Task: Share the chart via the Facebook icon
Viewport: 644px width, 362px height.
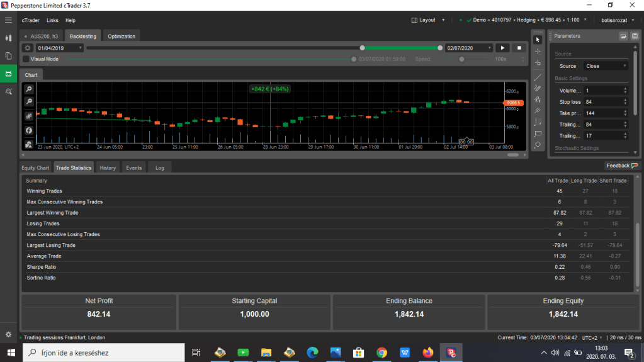Action: (x=29, y=130)
